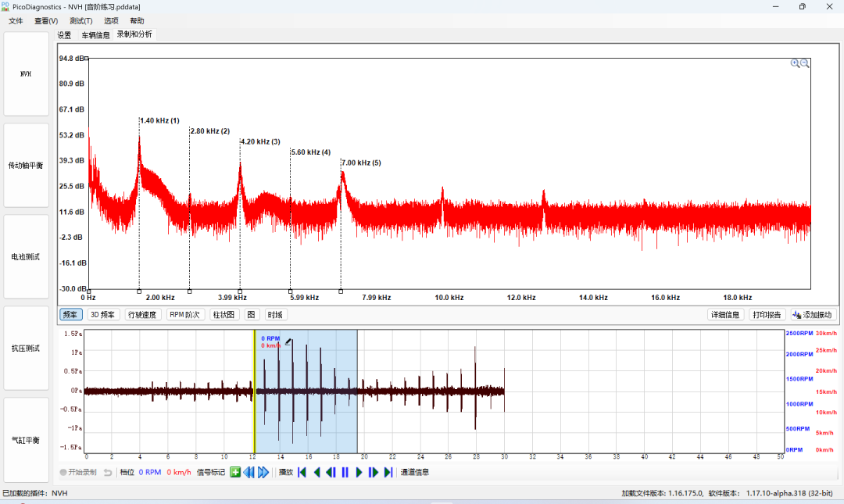This screenshot has height=504, width=844.
Task: Step playback one frame forward
Action: [373, 472]
